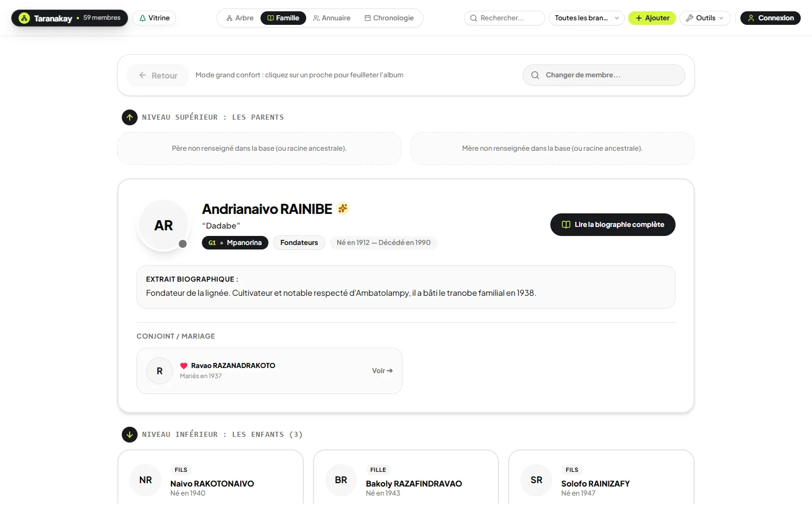Screen dimensions: 812x508
Task: Click Voir link for Ravao RAZANADRAKOTO
Action: [382, 371]
